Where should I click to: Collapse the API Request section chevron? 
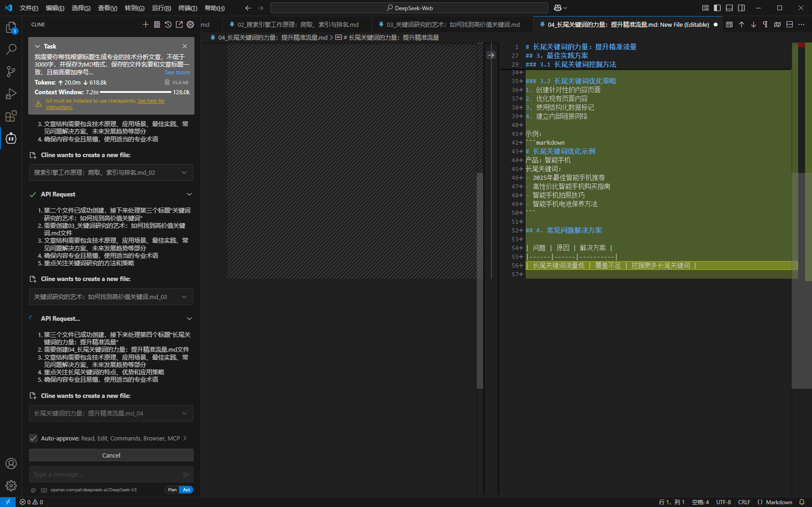(189, 195)
